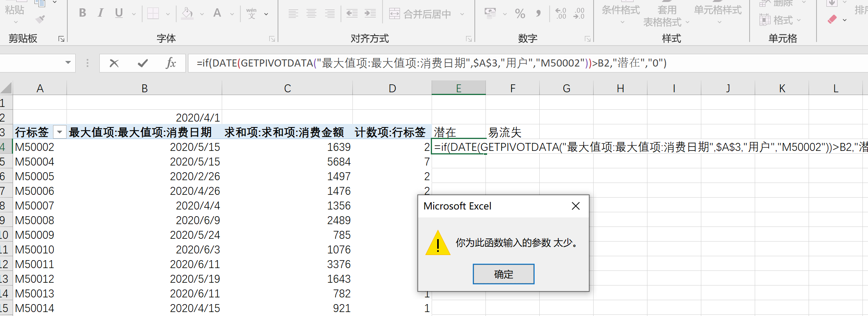Click cell 易流失

(x=513, y=132)
